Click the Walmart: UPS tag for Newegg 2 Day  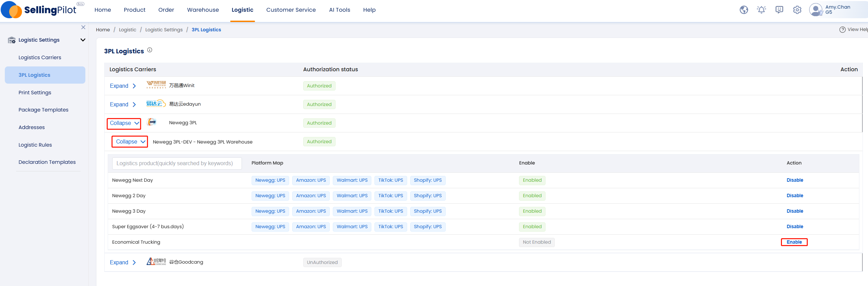click(x=352, y=196)
